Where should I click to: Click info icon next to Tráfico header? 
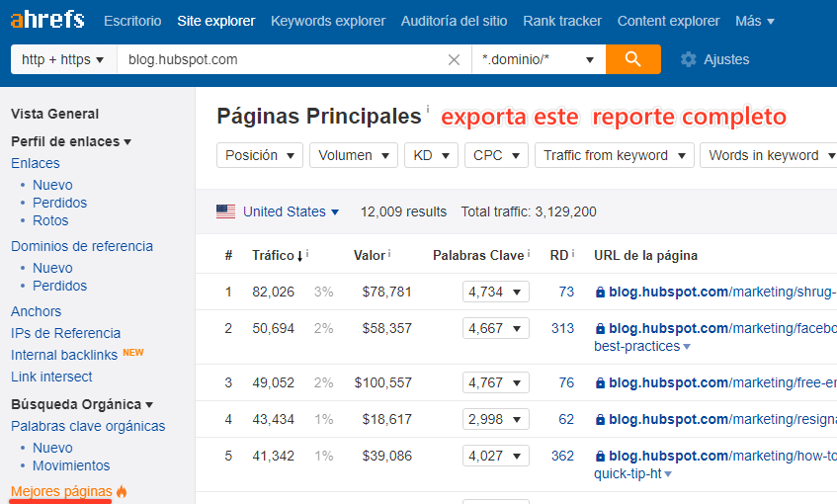[x=307, y=254]
